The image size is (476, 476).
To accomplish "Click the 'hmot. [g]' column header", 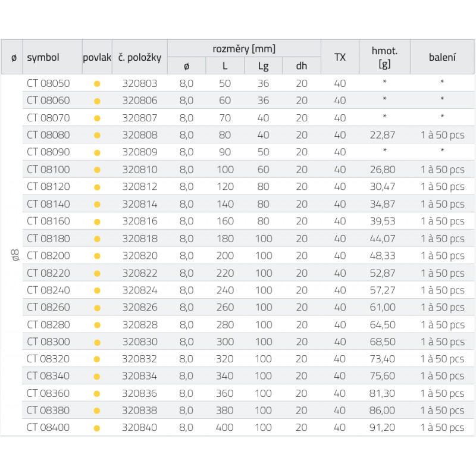I will pos(384,57).
